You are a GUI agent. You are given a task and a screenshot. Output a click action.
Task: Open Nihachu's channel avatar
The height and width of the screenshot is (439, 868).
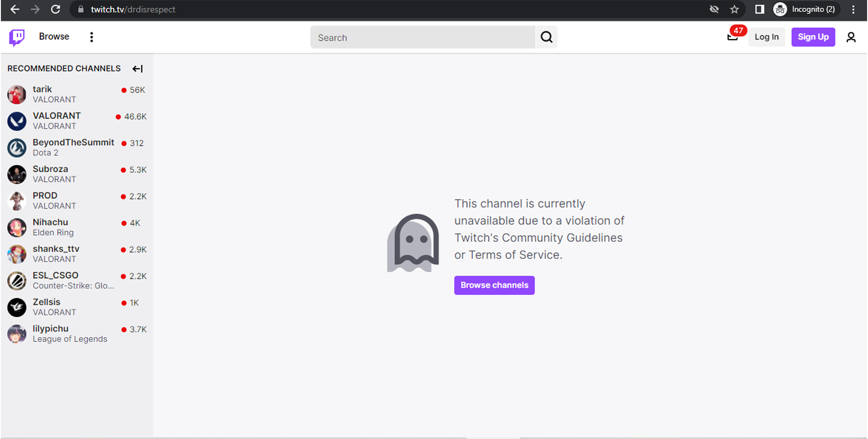17,228
